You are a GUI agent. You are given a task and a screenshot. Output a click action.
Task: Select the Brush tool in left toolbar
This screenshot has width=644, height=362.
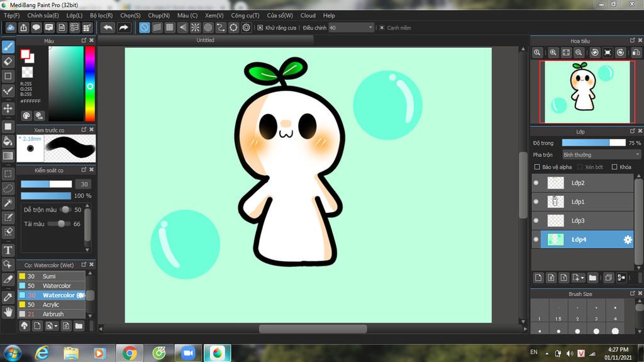(8, 47)
